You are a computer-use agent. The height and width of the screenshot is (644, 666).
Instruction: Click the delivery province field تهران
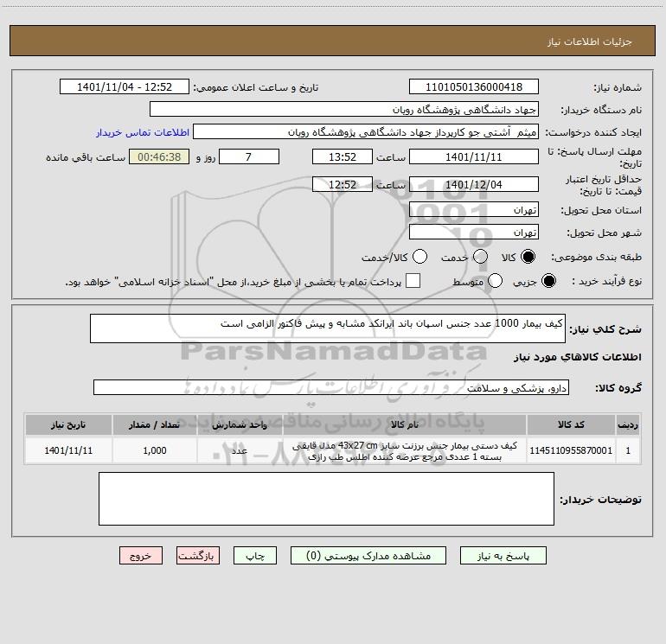pos(474,210)
